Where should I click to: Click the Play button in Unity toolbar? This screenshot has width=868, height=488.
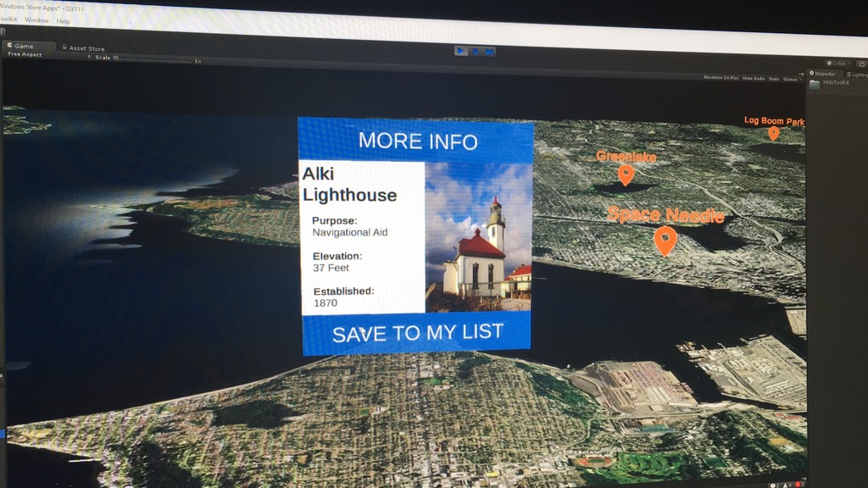click(460, 51)
